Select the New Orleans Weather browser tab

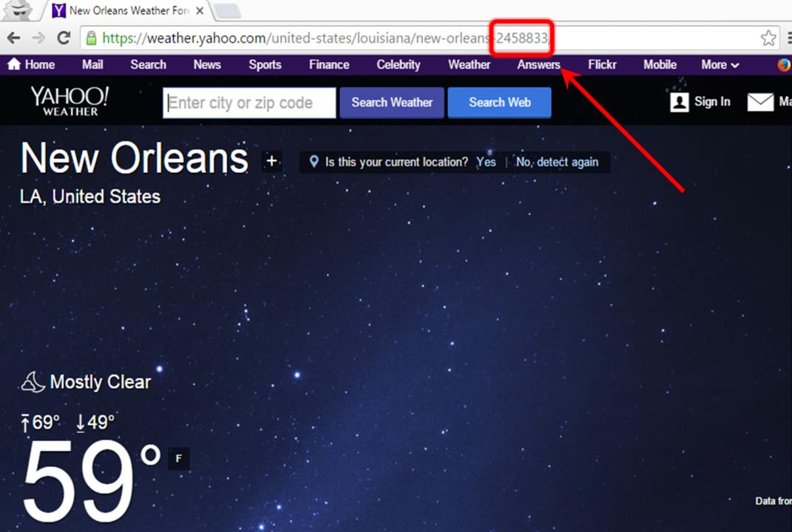click(128, 10)
